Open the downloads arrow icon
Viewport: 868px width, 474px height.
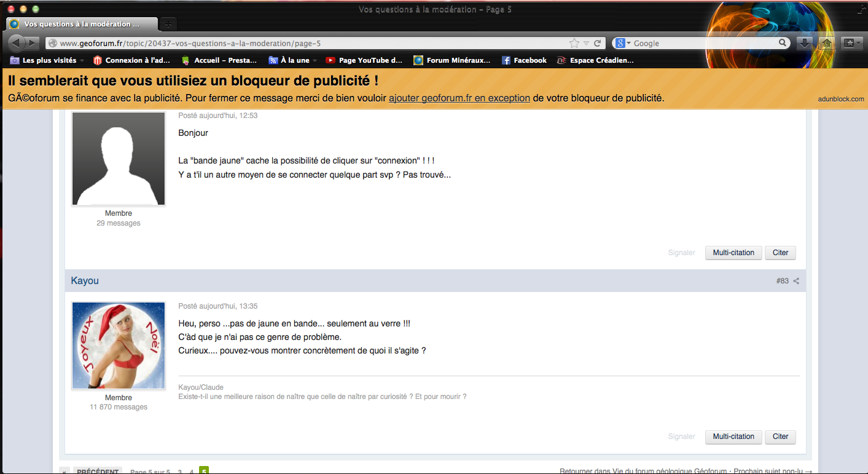click(x=804, y=43)
